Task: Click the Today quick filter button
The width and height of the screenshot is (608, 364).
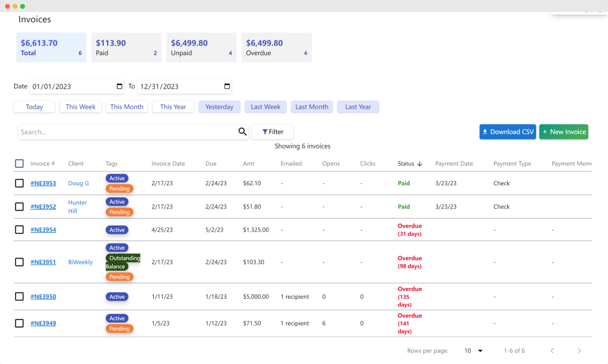Action: pyautogui.click(x=34, y=106)
